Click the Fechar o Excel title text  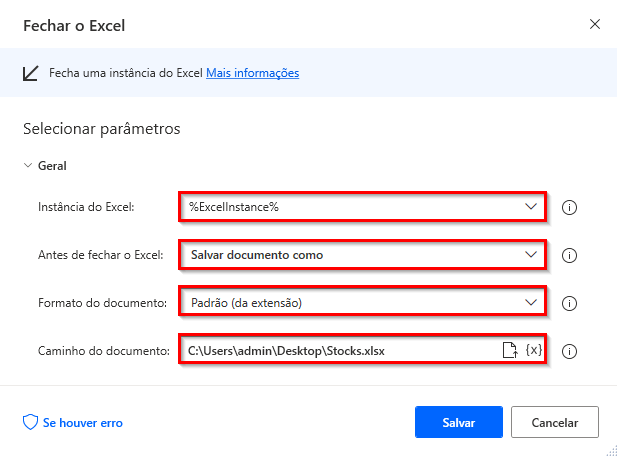point(74,26)
